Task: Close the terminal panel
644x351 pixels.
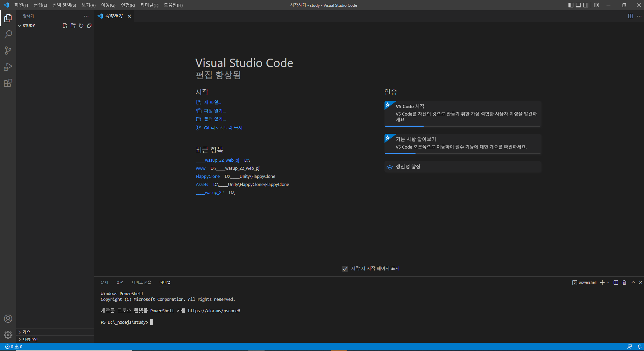Action: tap(641, 282)
